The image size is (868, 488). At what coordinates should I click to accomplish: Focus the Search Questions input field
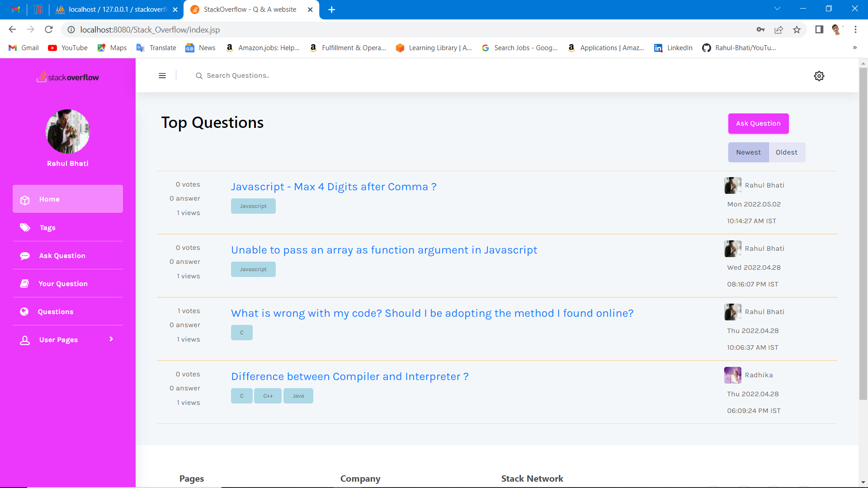(316, 76)
